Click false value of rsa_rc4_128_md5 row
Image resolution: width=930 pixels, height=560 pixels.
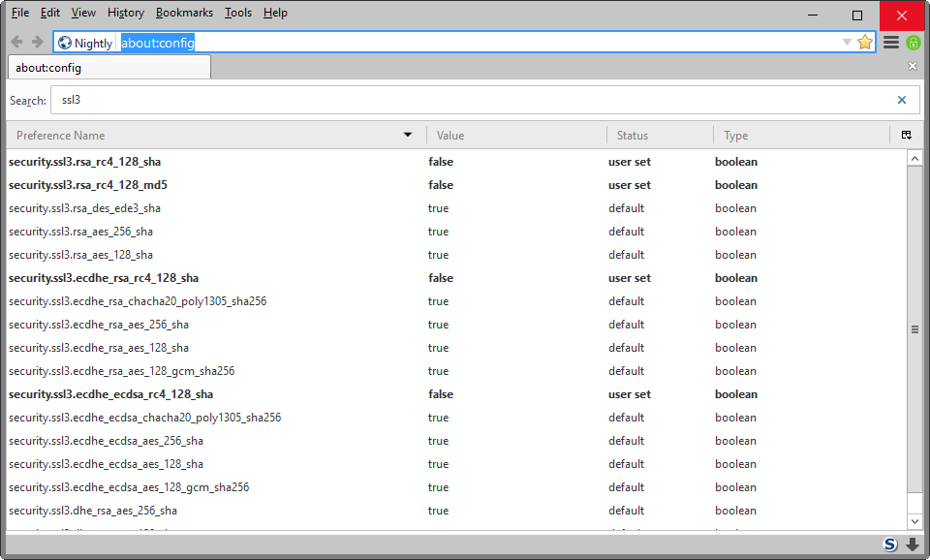(x=441, y=185)
